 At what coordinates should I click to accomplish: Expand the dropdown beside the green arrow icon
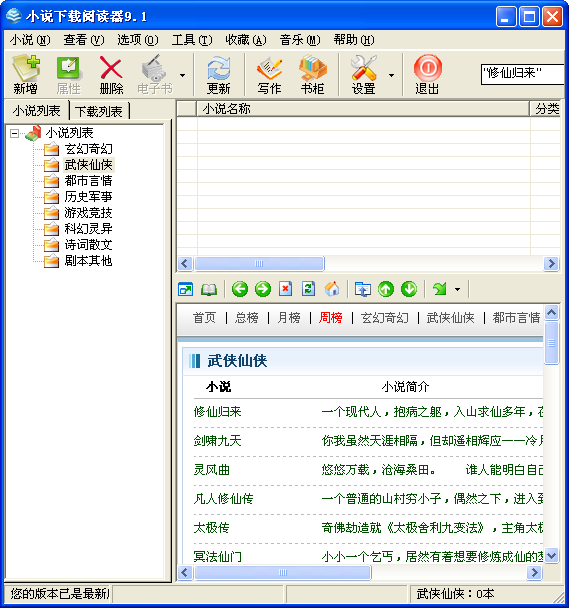[x=457, y=289]
